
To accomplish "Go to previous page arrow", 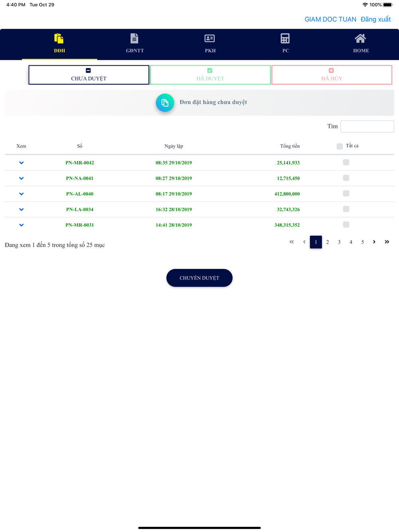I will coord(304,242).
